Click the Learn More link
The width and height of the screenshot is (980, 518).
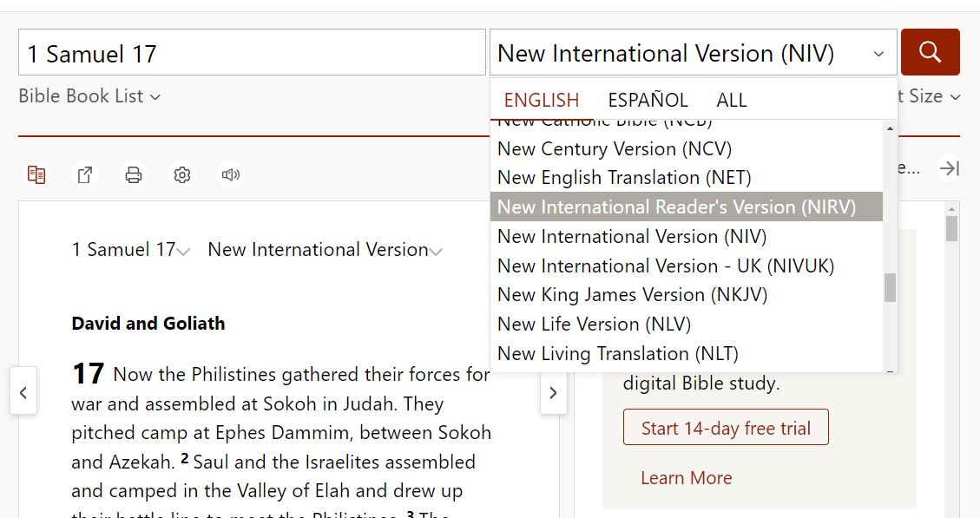686,478
